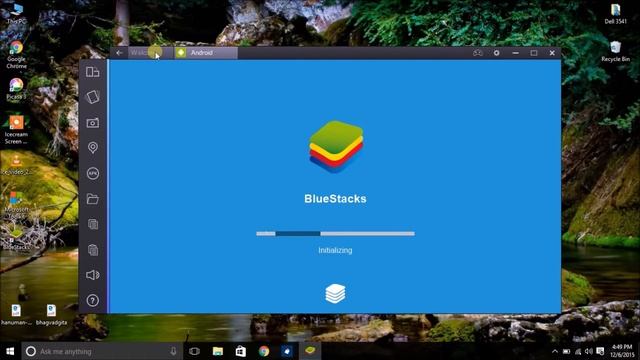This screenshot has height=360, width=640.
Task: Click the BlueStacks switch-view sidebar icon
Action: coord(93,72)
